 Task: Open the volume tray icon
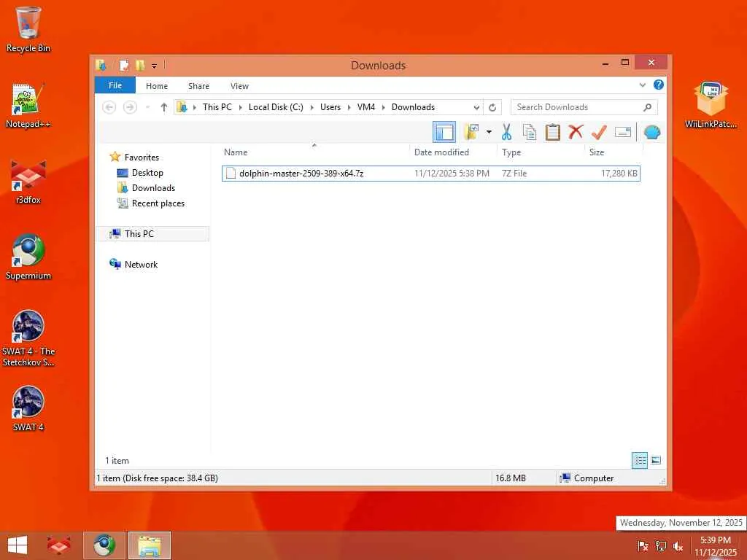tap(678, 546)
